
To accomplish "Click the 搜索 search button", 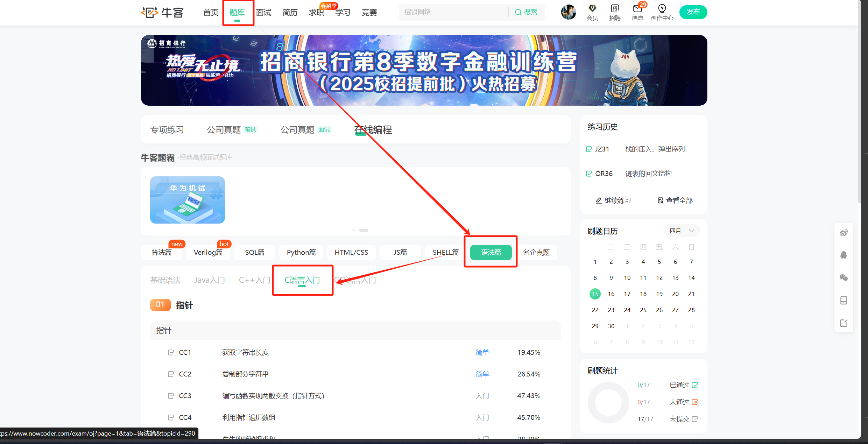I will pos(526,12).
